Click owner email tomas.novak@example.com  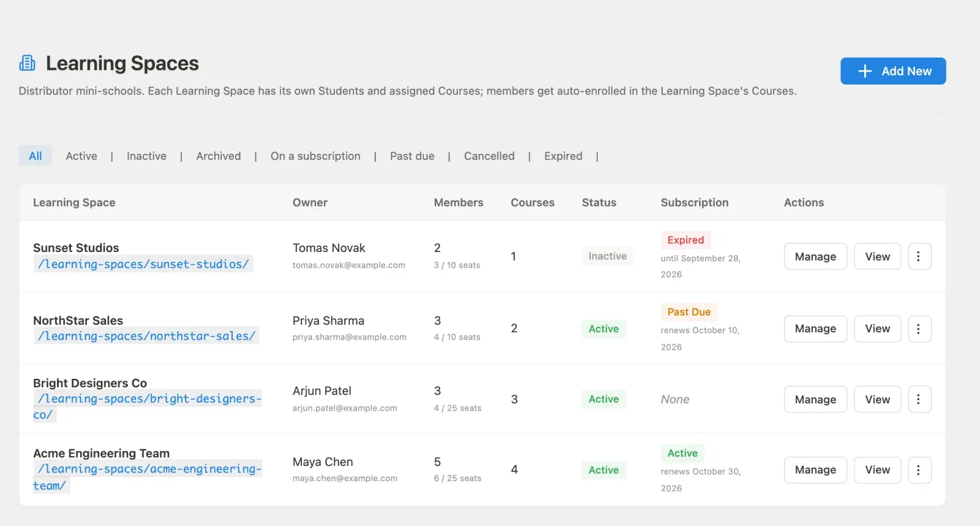click(x=349, y=265)
